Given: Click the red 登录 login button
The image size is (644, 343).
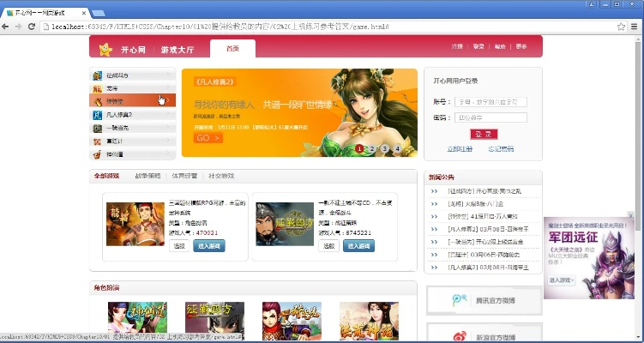Looking at the screenshot, I should pos(484,135).
